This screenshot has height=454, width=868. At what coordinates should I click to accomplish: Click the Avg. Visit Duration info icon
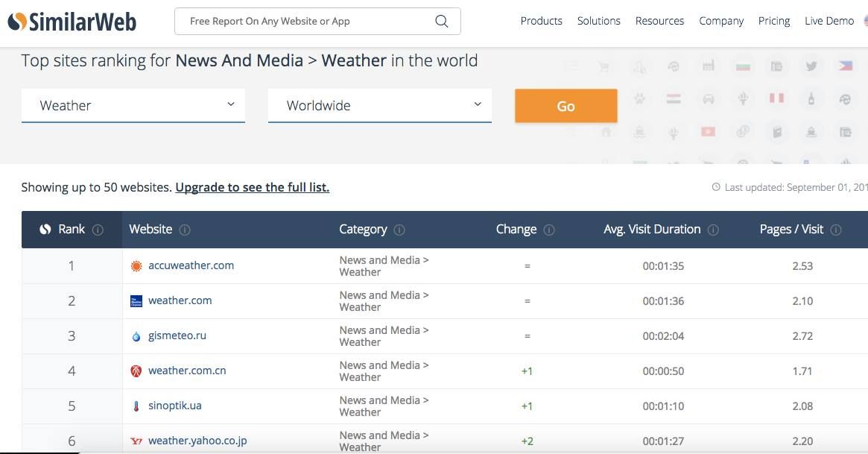pos(714,230)
